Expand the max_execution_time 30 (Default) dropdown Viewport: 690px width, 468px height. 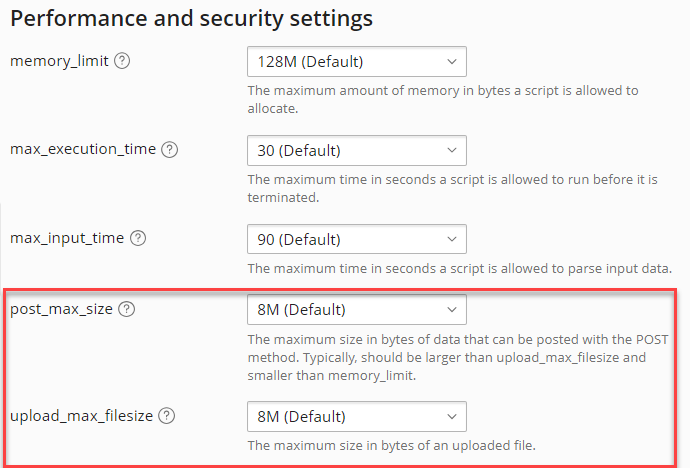(x=356, y=151)
